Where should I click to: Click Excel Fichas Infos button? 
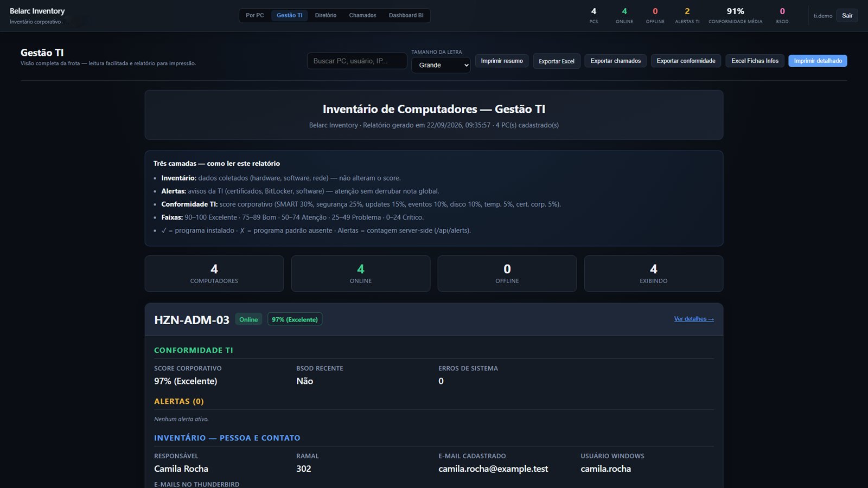[755, 61]
